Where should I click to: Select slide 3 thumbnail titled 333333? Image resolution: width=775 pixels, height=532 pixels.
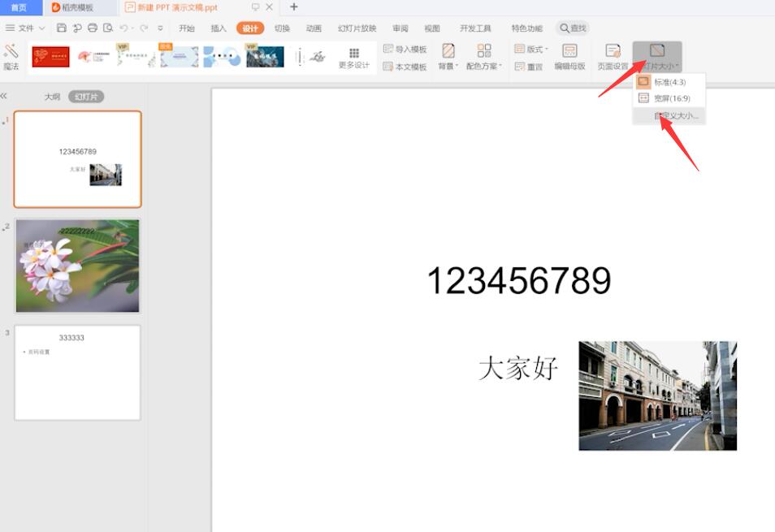[x=78, y=373]
